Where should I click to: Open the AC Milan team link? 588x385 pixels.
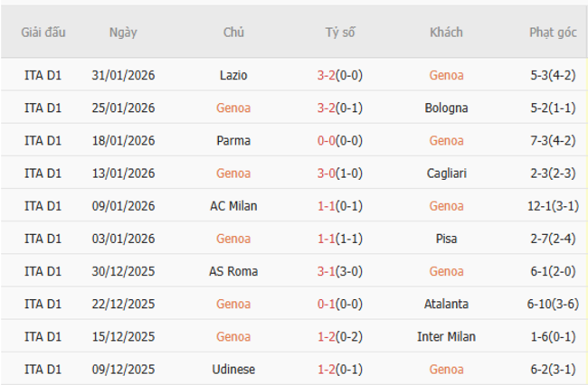click(233, 206)
